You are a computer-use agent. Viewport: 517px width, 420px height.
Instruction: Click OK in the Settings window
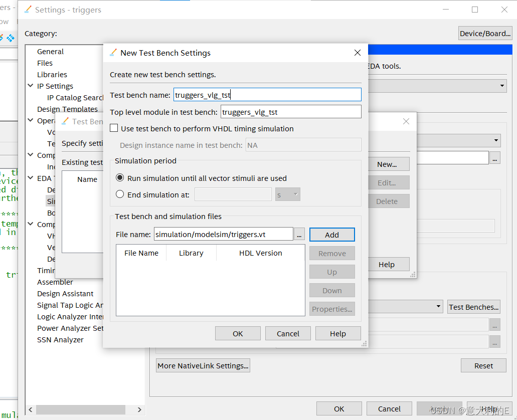pyautogui.click(x=339, y=409)
